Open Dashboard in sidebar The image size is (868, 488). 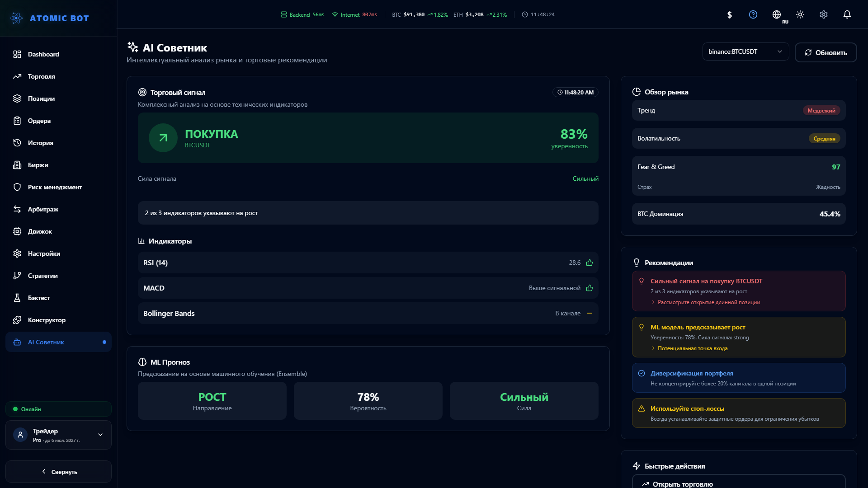(58, 54)
